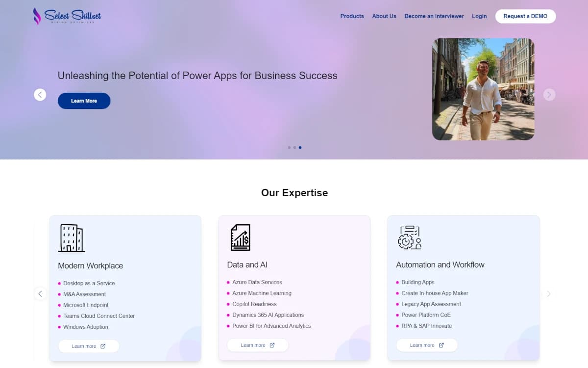
Task: Open the Products menu
Action: (x=352, y=16)
